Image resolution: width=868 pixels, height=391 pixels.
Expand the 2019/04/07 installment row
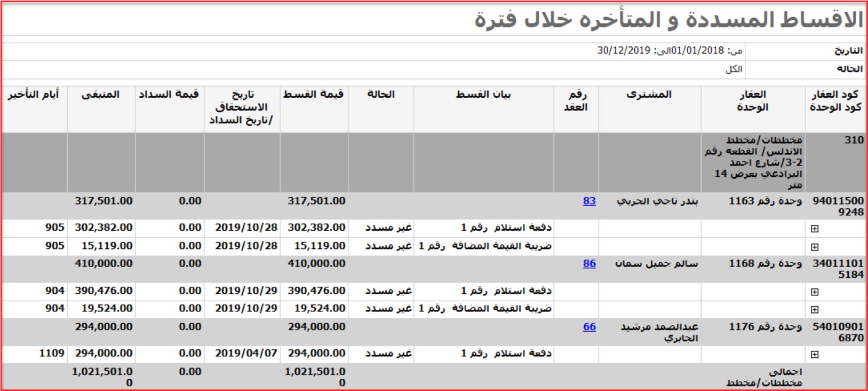coord(814,354)
